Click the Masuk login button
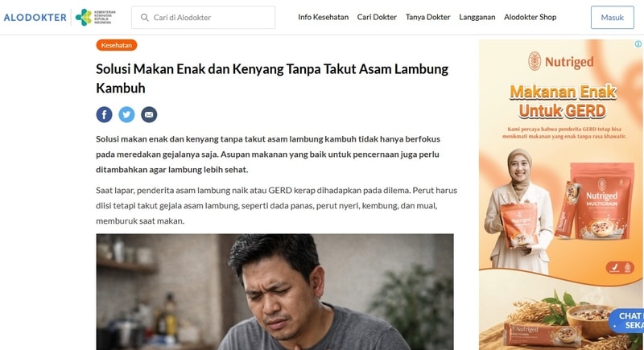Viewport: 644px width, 350px height. [613, 17]
